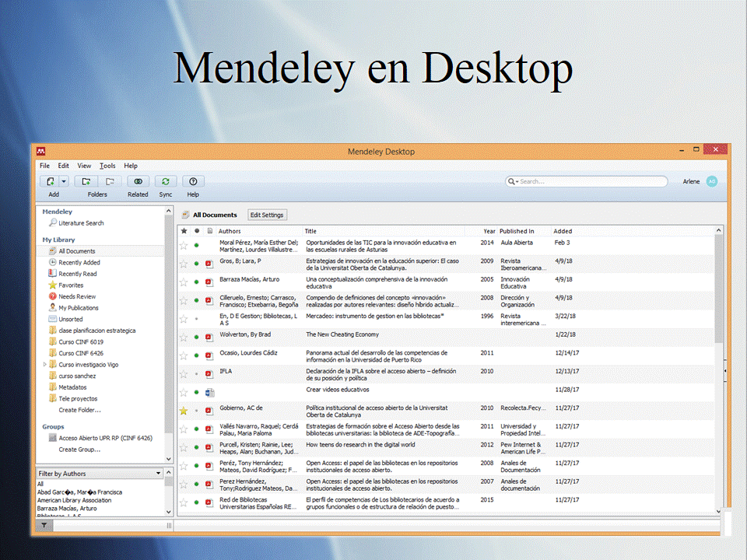The height and width of the screenshot is (560, 747).
Task: Toggle favorite star for Barraza Macías row
Action: (x=184, y=282)
